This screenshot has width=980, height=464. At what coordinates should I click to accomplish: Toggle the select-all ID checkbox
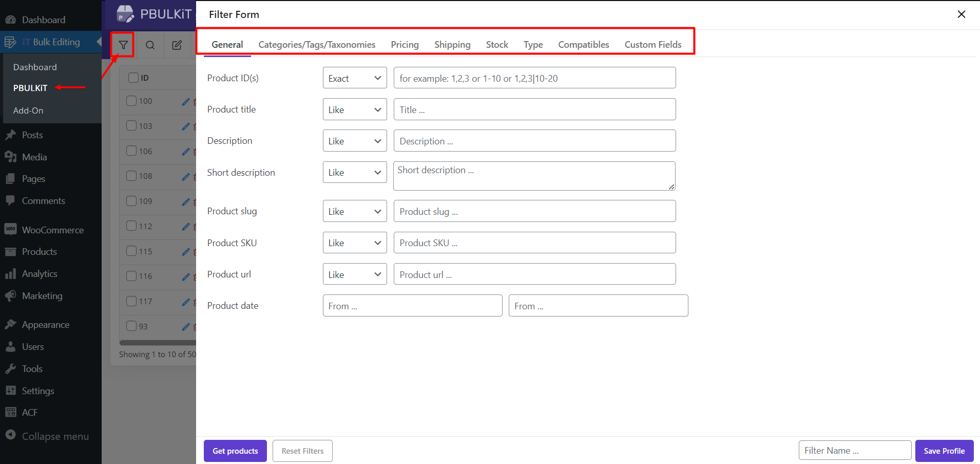133,78
